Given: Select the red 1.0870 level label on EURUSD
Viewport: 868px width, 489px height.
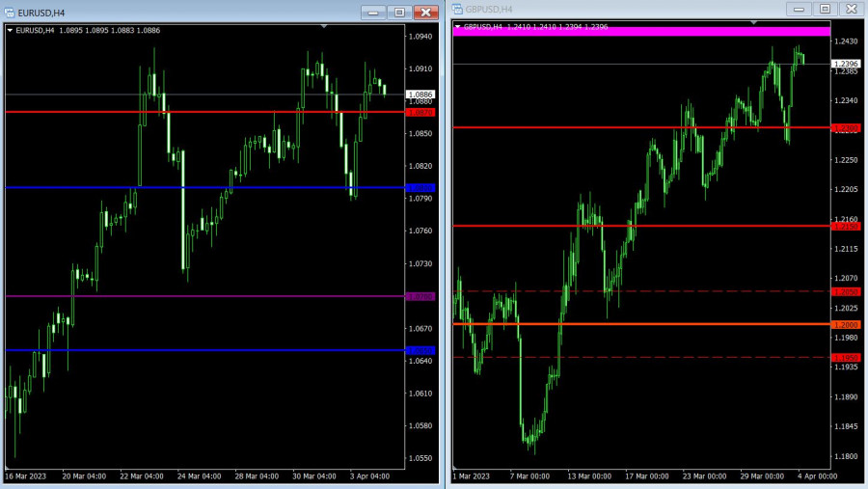Looking at the screenshot, I should tap(420, 113).
